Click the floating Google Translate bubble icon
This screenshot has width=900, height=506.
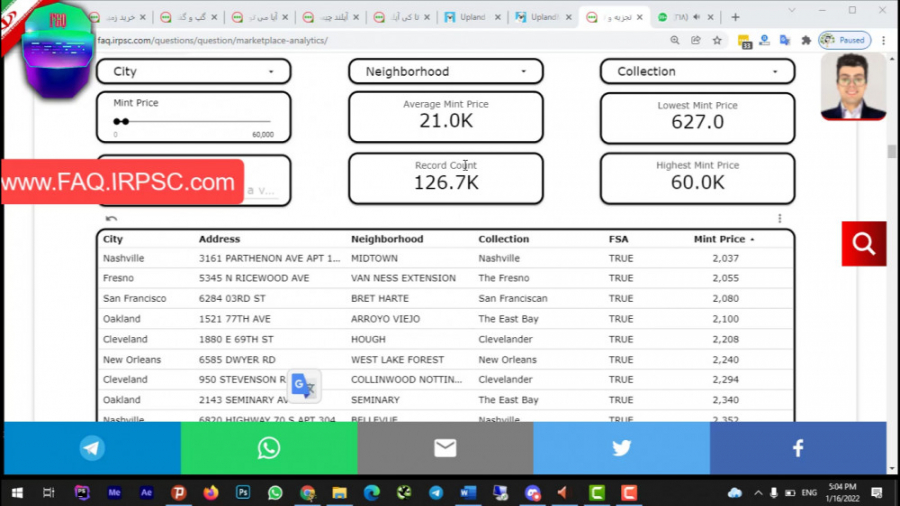point(304,386)
